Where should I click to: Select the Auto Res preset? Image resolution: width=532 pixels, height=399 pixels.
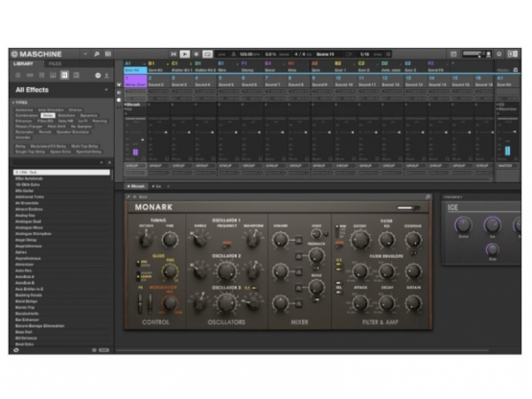[x=23, y=270]
